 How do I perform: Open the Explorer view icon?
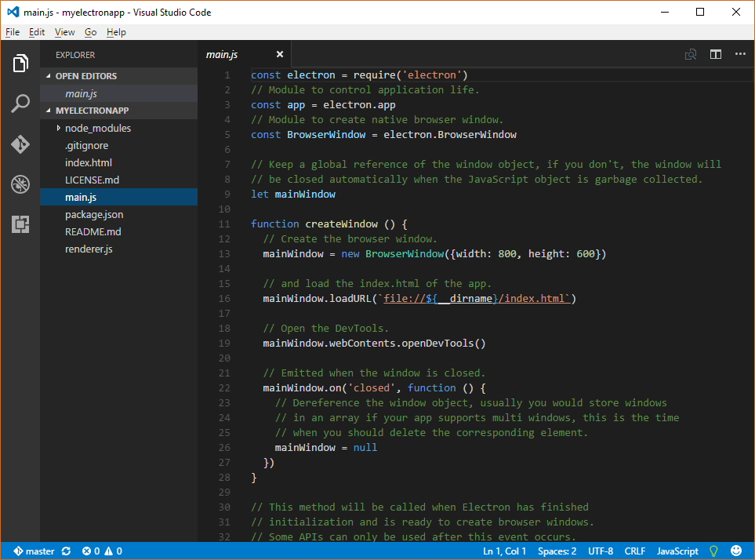pyautogui.click(x=20, y=63)
